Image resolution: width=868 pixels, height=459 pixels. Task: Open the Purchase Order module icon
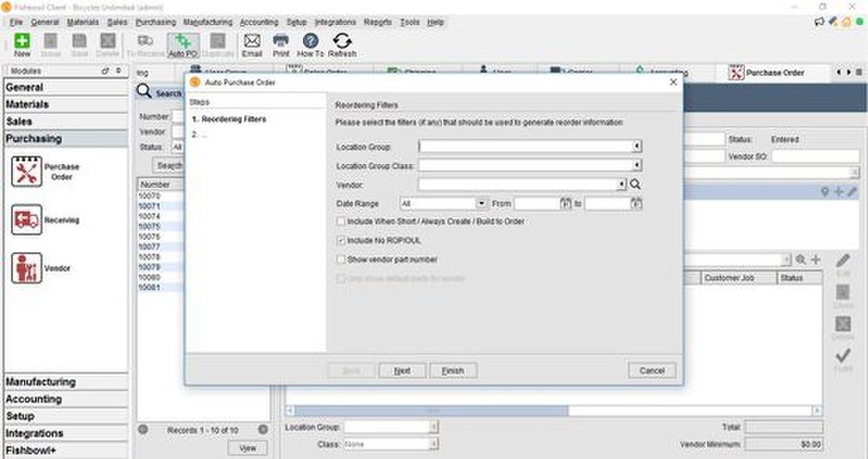27,172
